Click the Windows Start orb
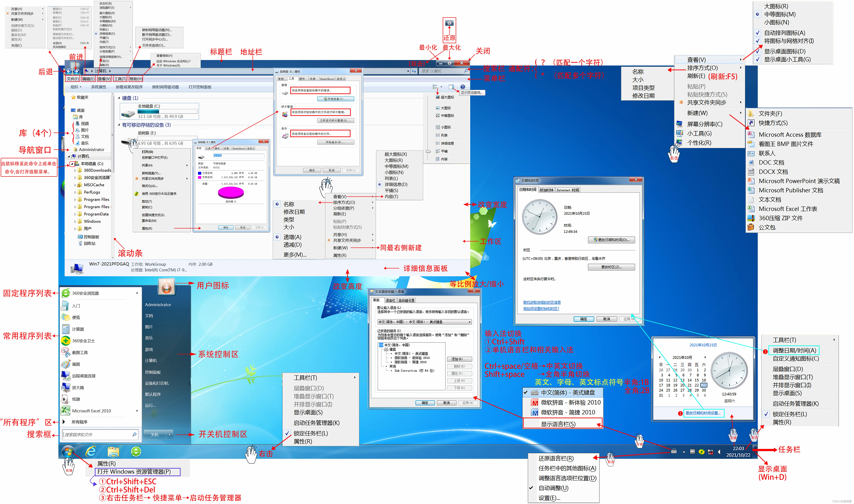Screen dimensions: 854x504 click(68, 452)
